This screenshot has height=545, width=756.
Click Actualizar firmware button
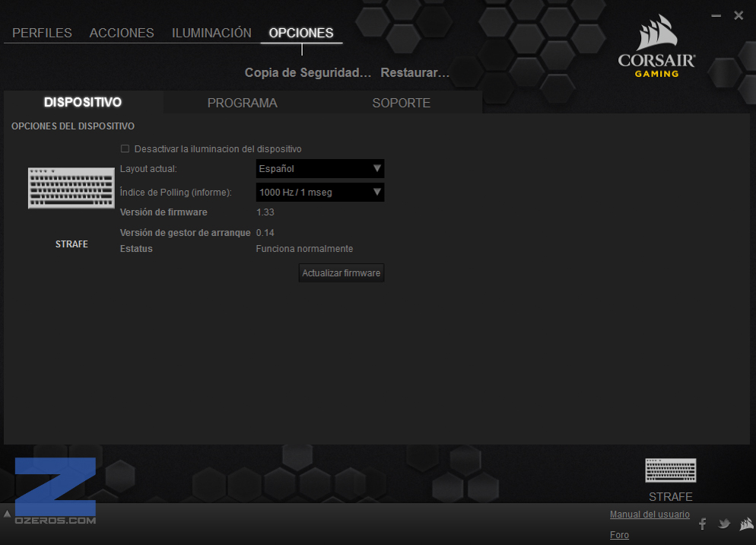pyautogui.click(x=341, y=272)
